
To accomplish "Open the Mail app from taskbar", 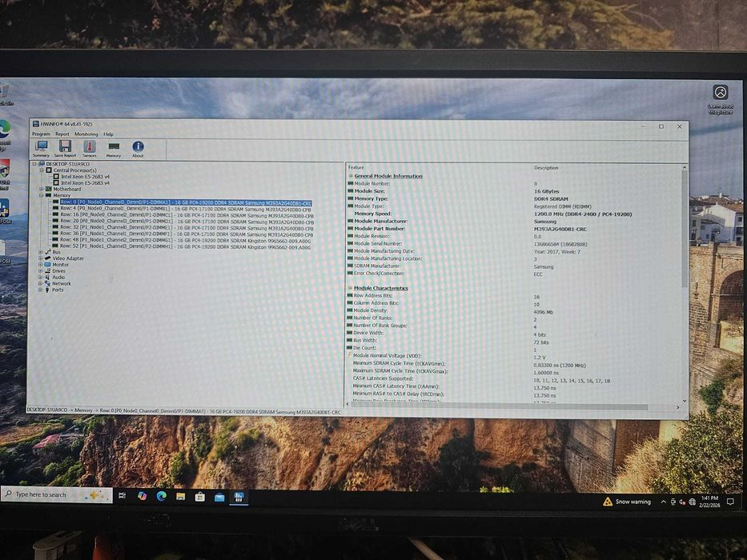I will coord(219,498).
